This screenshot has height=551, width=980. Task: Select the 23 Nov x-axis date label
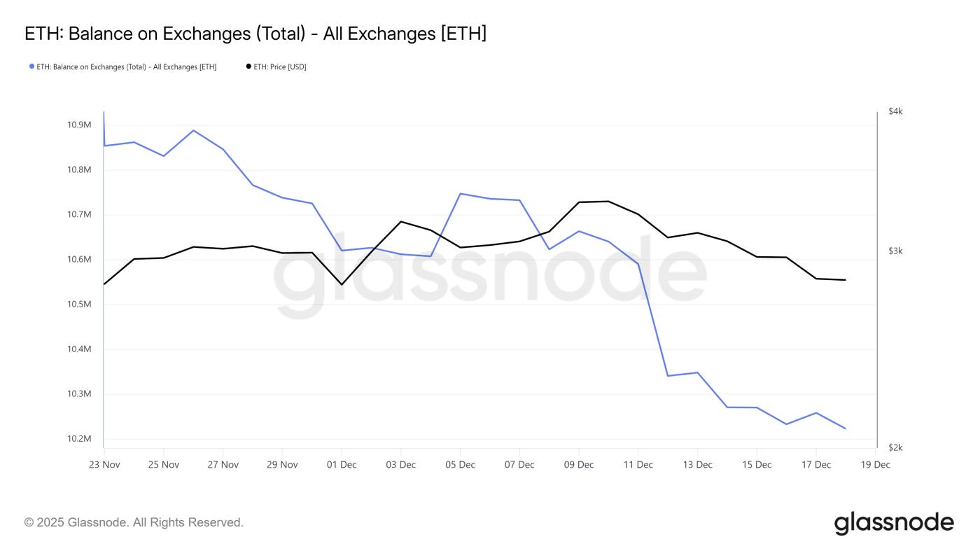104,464
